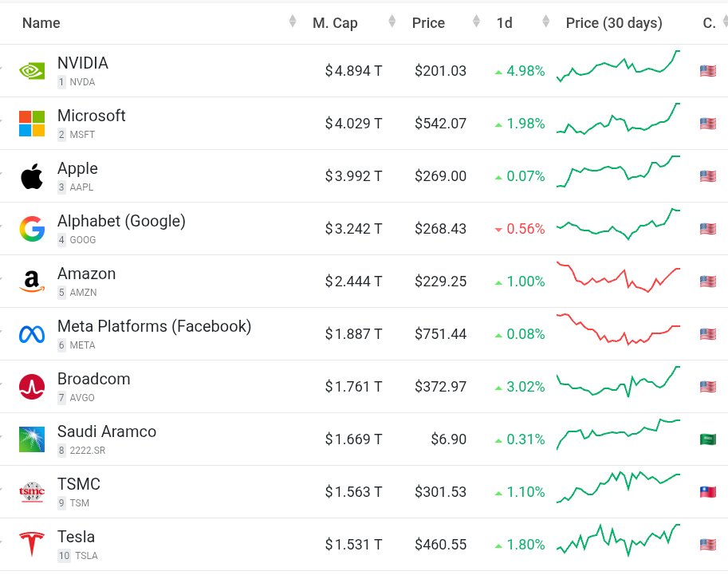Click the TSMC logo icon

pos(32,492)
